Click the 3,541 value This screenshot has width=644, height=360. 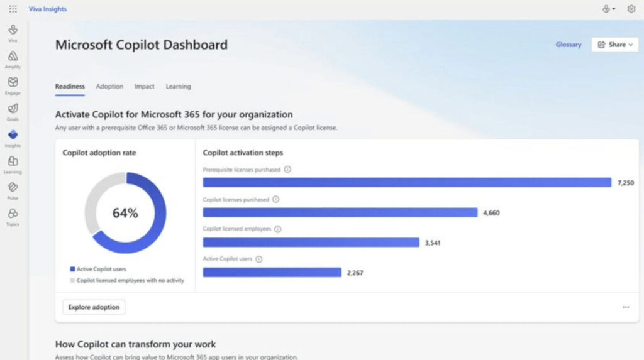[x=433, y=243]
